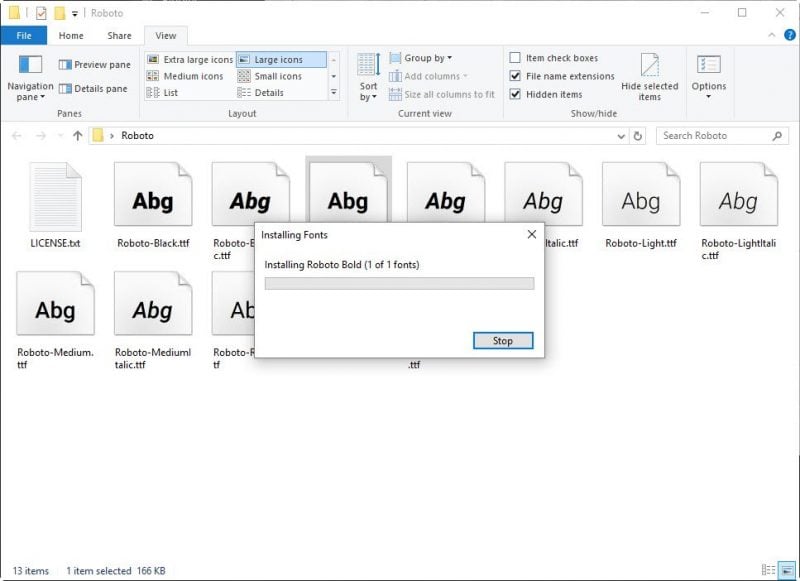
Task: Click Roboto in the address bar
Action: [137, 136]
